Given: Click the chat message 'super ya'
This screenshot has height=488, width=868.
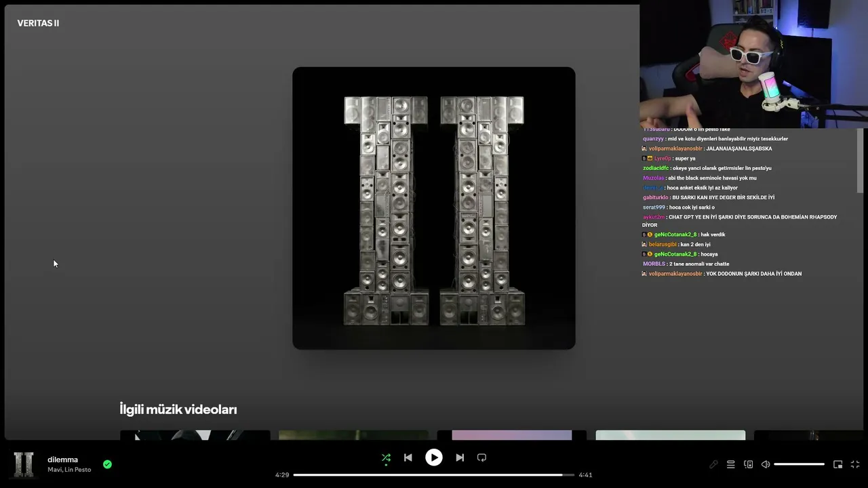Looking at the screenshot, I should [685, 159].
